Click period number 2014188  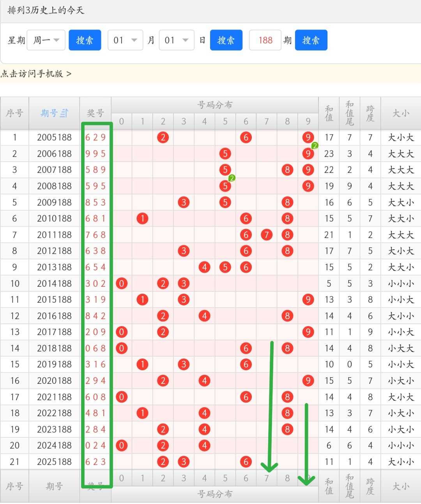(55, 284)
